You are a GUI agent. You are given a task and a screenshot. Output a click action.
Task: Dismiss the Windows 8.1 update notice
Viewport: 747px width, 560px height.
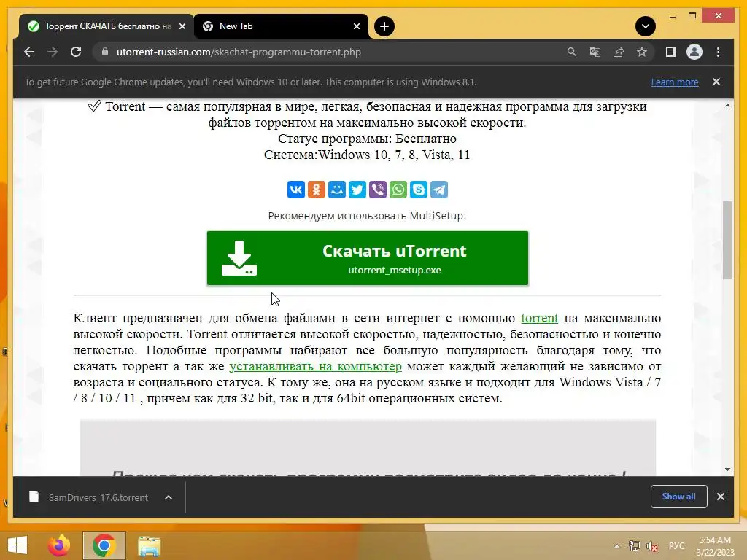click(x=716, y=82)
